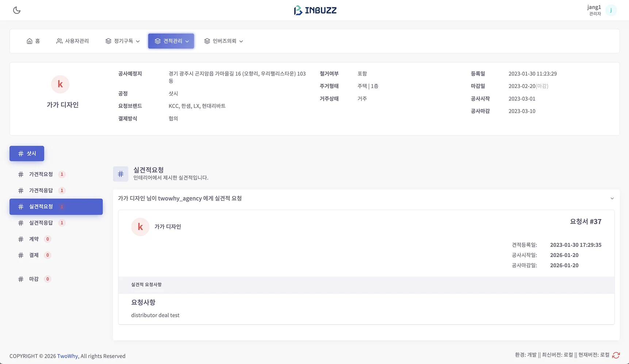
Task: Open 실견적응답 sidebar tab
Action: point(56,223)
